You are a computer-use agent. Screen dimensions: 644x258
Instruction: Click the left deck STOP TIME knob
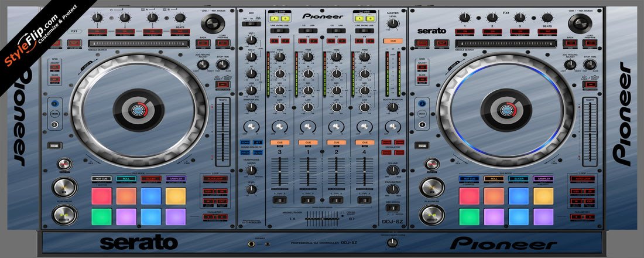point(222,64)
